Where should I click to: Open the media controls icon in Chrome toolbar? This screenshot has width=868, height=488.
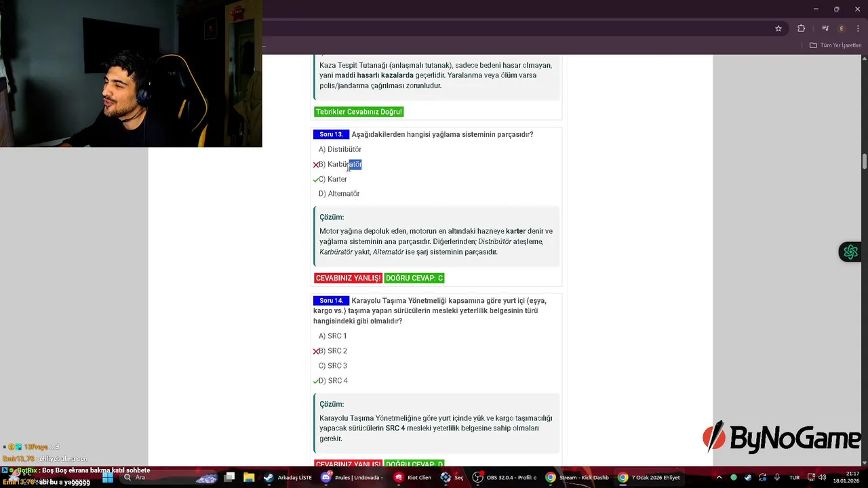[x=825, y=28]
